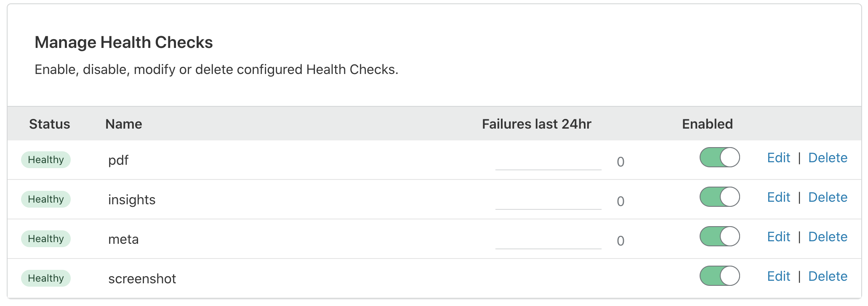The height and width of the screenshot is (306, 868).
Task: Click the Healthy status next to insights
Action: click(46, 199)
